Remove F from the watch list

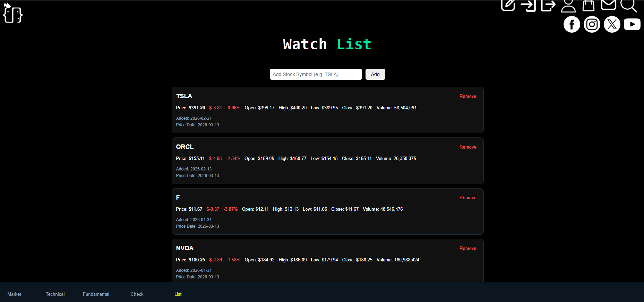pos(468,198)
